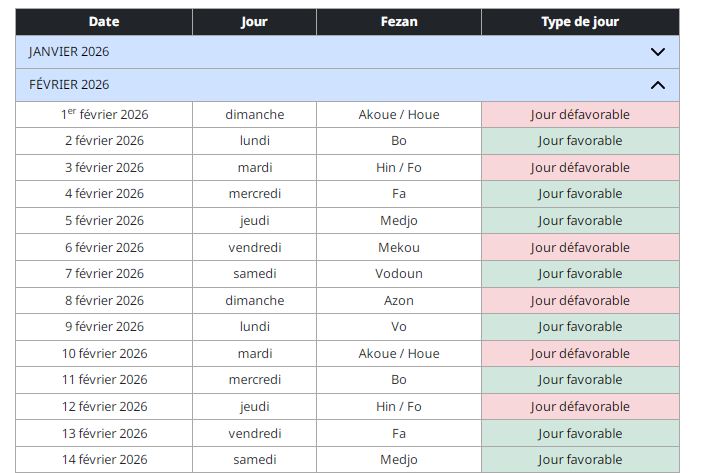Screen dimensions: 717x473
Task: Click the Jour column header
Action: (x=254, y=22)
